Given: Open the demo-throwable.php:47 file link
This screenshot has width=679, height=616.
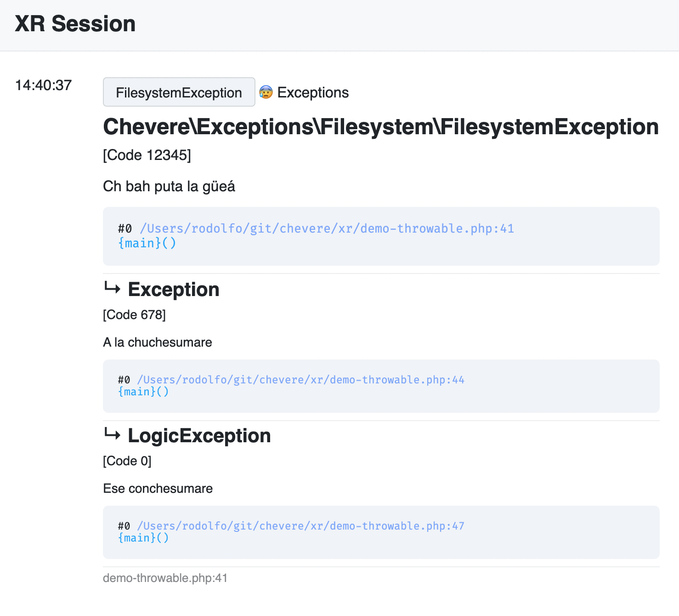Looking at the screenshot, I should tap(301, 526).
